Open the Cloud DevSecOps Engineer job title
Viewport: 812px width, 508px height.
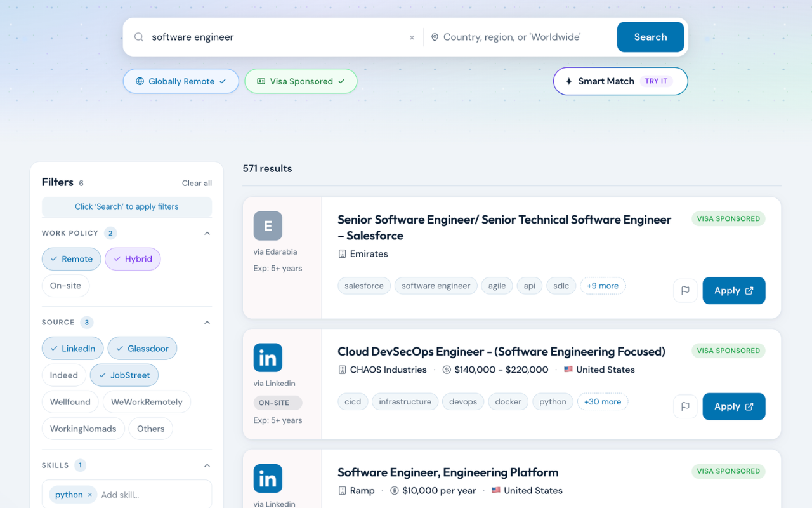coord(501,351)
